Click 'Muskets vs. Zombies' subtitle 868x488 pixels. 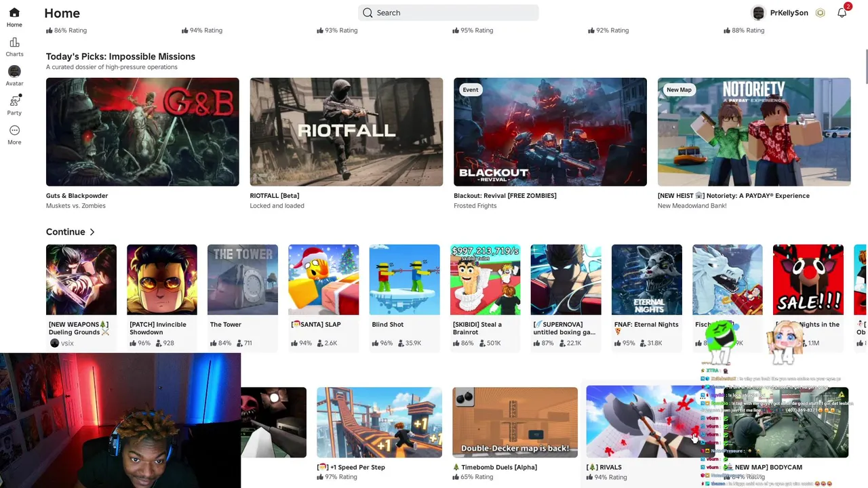[x=76, y=205]
